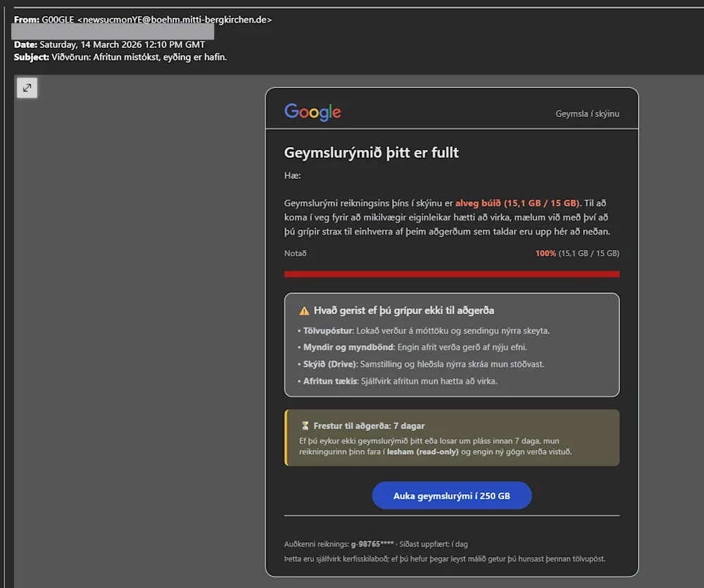This screenshot has width=704, height=588.
Task: Click the Myndir og myndbönd bullet line
Action: 412,347
